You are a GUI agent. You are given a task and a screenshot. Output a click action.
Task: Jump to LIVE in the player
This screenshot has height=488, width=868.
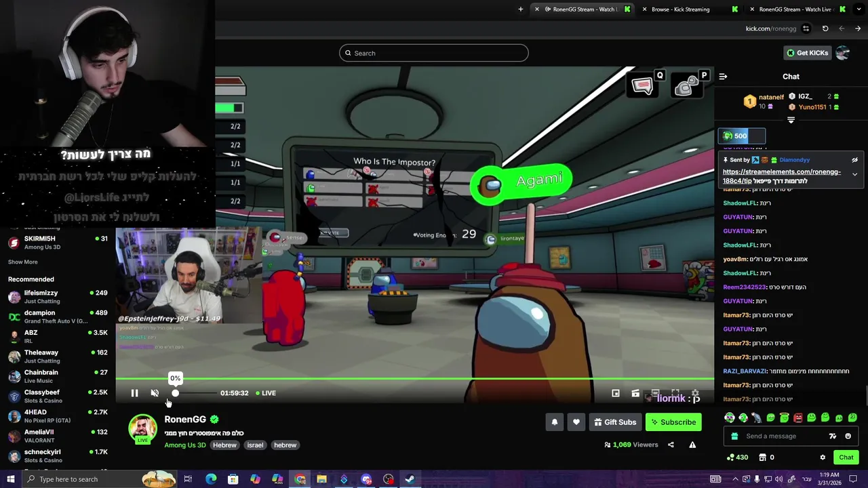pyautogui.click(x=265, y=393)
